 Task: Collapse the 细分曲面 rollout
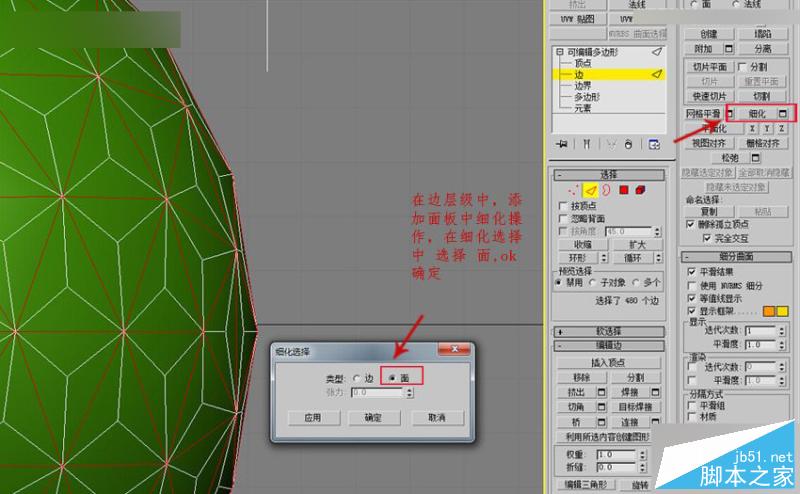[736, 257]
